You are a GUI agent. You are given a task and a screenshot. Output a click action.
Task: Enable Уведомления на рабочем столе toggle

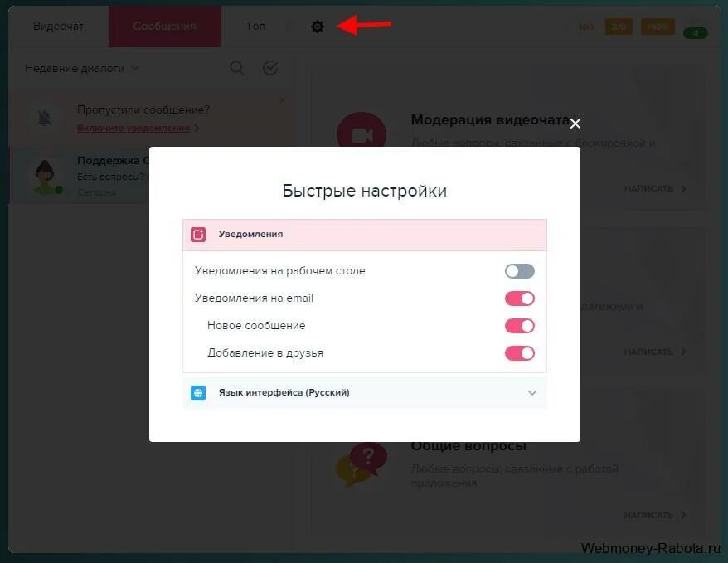click(520, 271)
